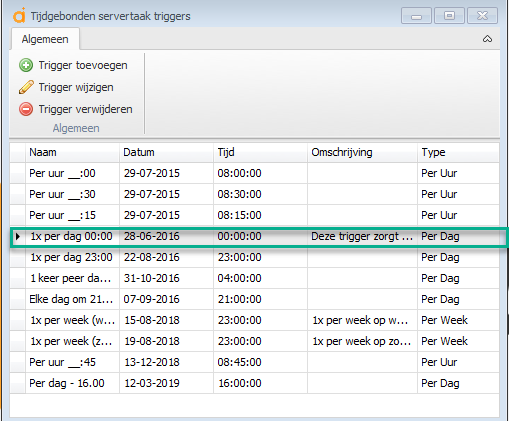Screen dimensions: 509x421
Task: Click the red minus Trigger verwijderen icon
Action: [x=26, y=109]
